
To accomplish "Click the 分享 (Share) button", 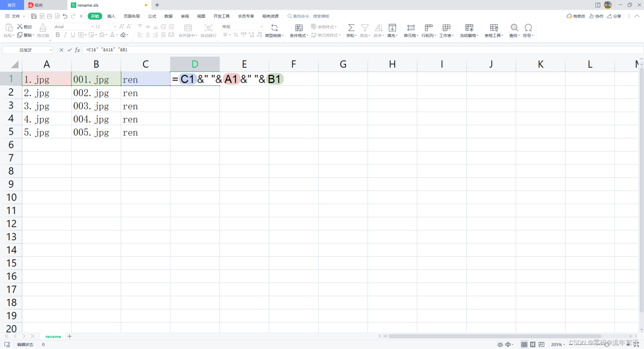I will (x=614, y=16).
